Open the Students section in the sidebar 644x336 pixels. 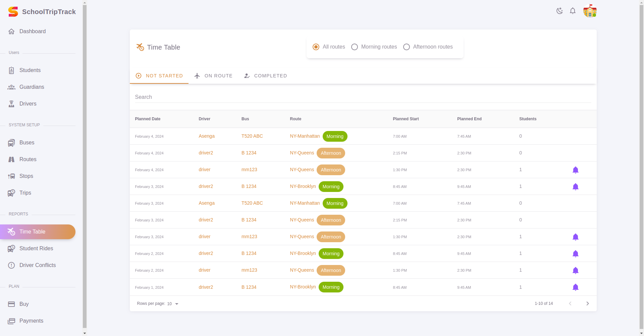point(30,70)
